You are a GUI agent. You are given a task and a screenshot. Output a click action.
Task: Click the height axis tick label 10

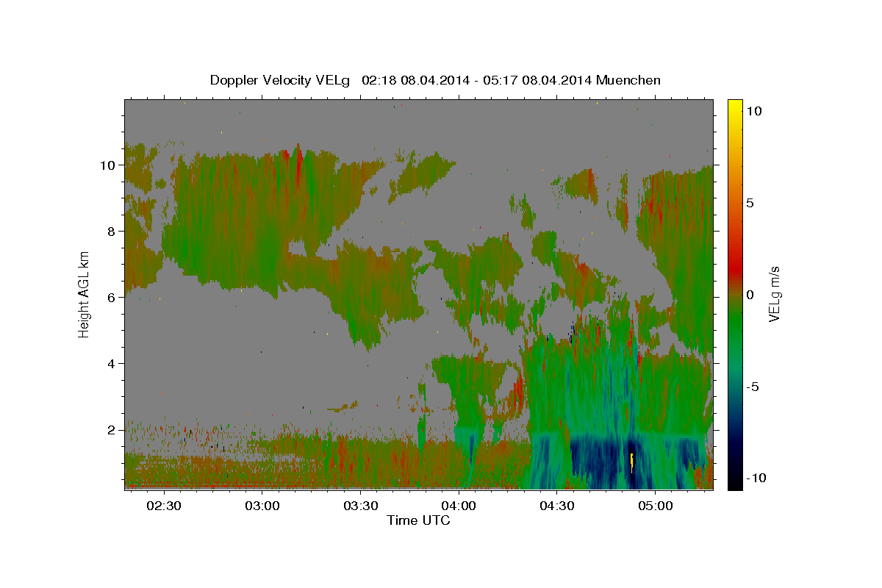point(109,165)
